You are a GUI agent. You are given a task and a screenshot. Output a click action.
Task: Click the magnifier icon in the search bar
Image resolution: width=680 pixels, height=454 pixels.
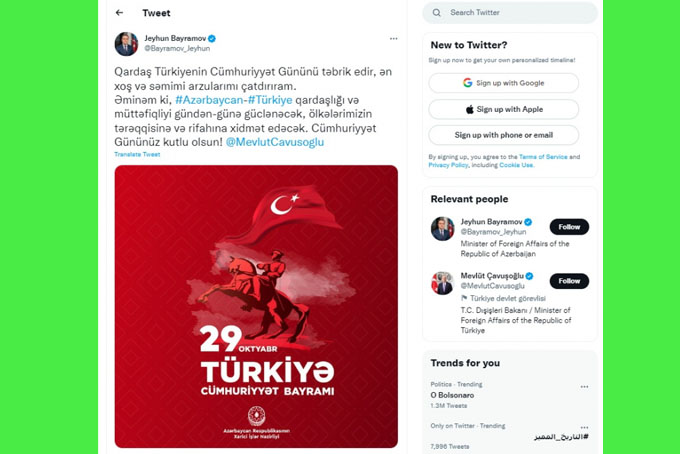click(437, 13)
